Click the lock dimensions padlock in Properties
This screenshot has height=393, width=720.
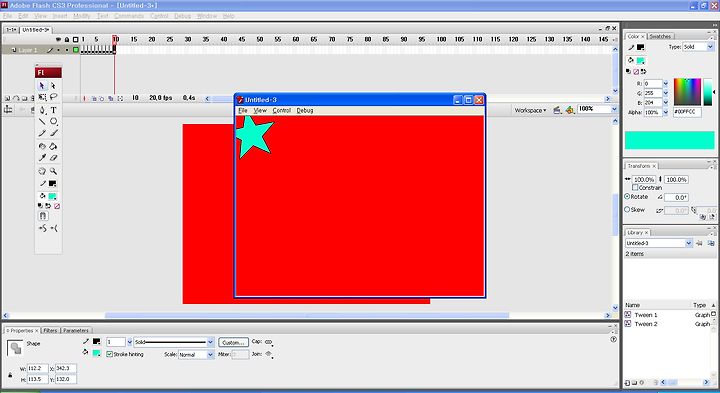click(10, 375)
